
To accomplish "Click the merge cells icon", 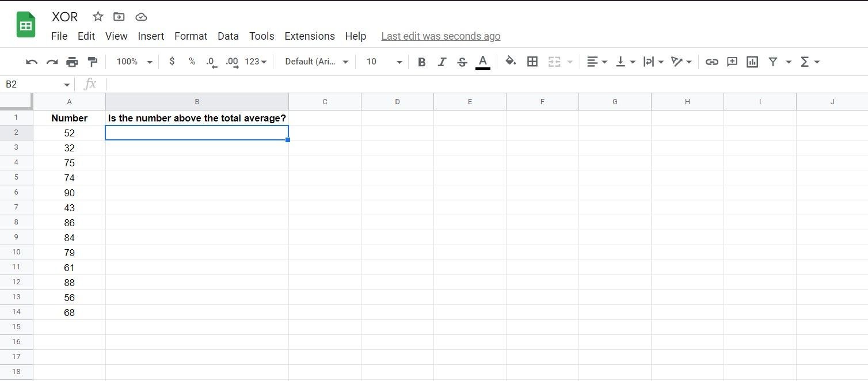I will (554, 62).
